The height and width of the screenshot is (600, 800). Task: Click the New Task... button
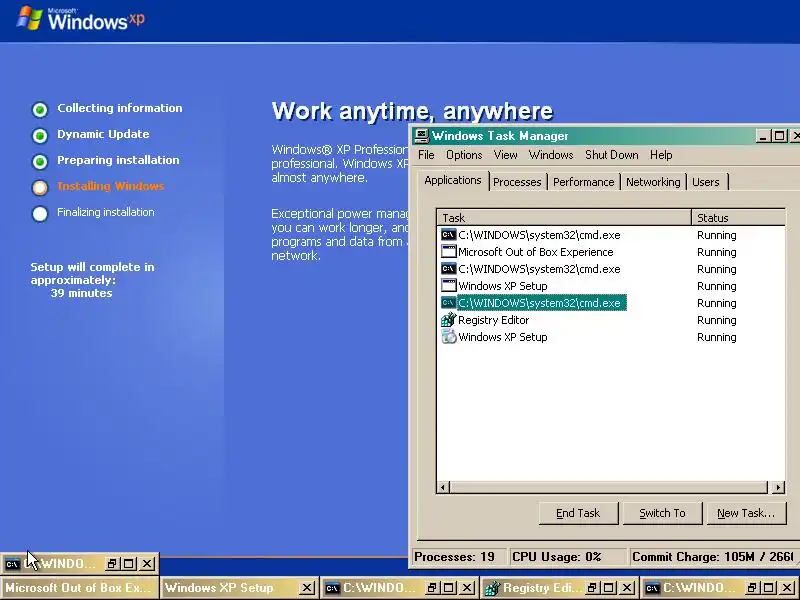pos(745,513)
